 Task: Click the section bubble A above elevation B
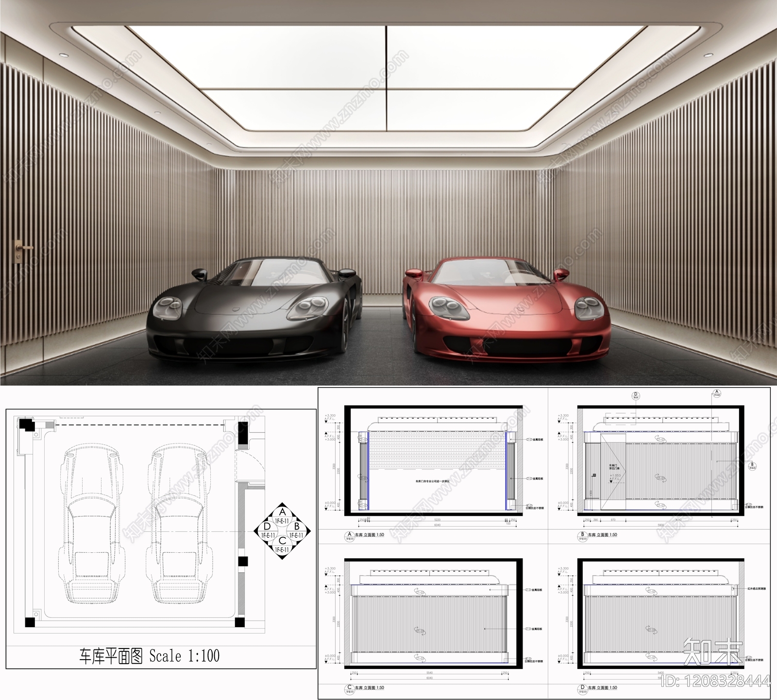716,393
